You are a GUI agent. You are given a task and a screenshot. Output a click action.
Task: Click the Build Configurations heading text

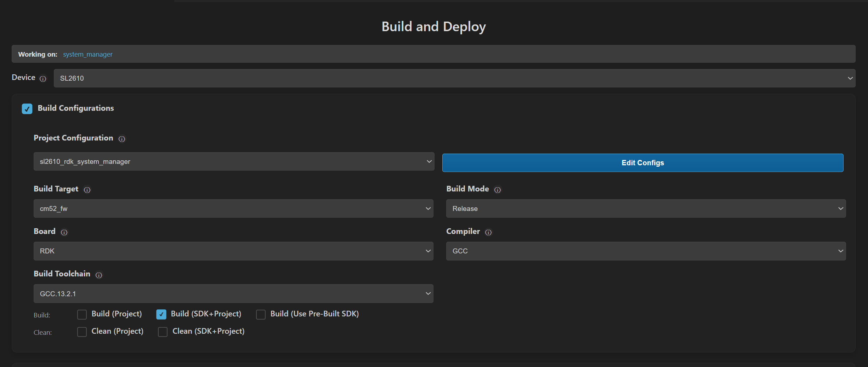click(x=76, y=108)
